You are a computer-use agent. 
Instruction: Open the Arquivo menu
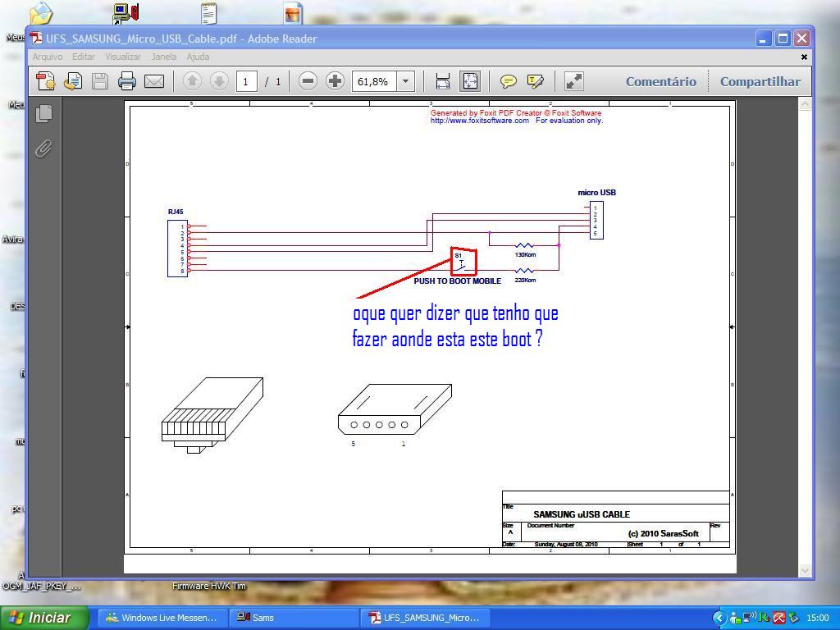click(x=47, y=57)
